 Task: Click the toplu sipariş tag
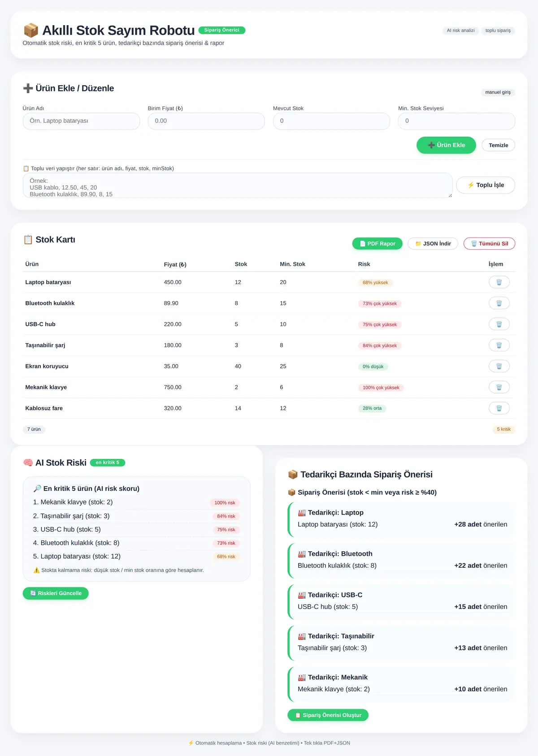(498, 30)
